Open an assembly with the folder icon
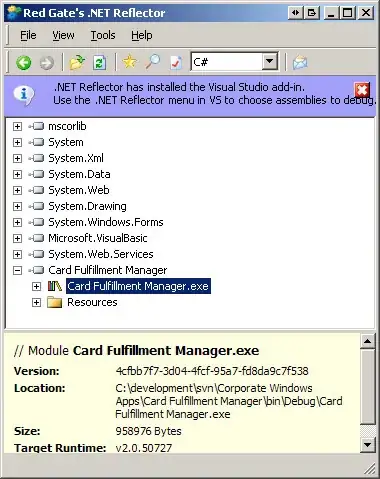380x479 pixels. point(77,62)
